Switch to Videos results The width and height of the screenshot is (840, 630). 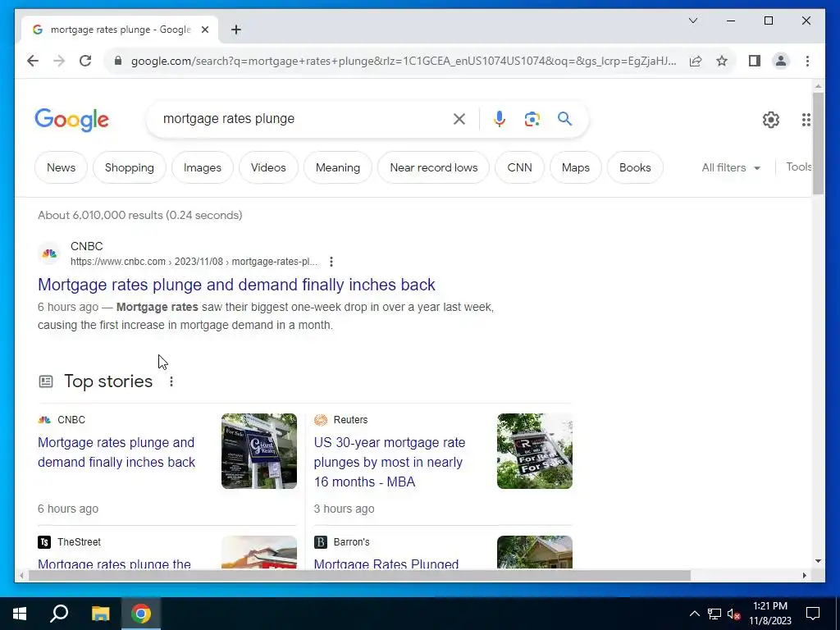pyautogui.click(x=268, y=167)
